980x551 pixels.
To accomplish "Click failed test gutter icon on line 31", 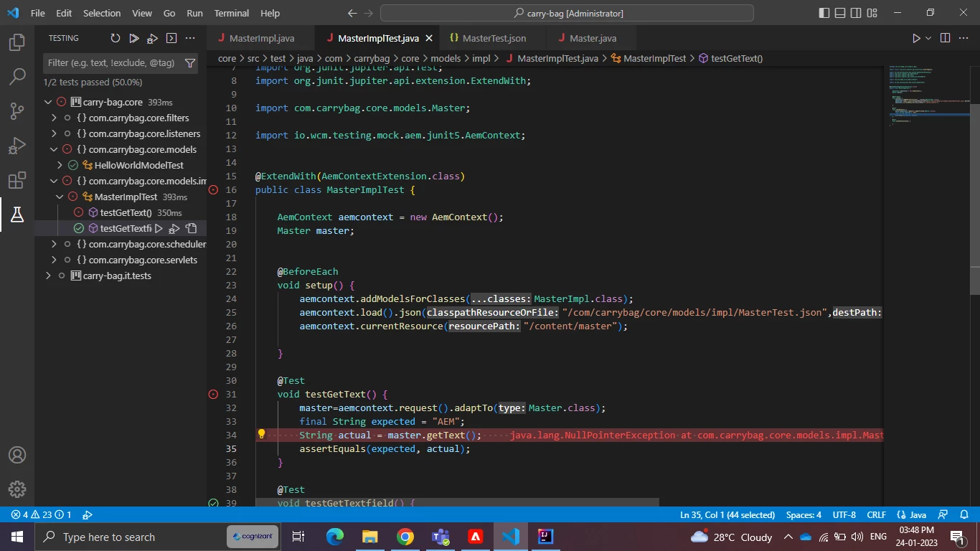I will 213,394.
